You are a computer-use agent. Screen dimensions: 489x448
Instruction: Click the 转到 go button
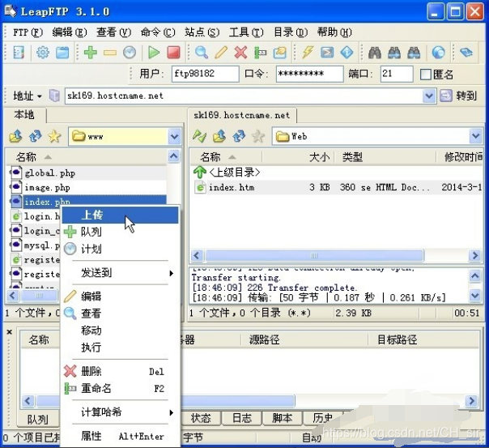[x=458, y=96]
